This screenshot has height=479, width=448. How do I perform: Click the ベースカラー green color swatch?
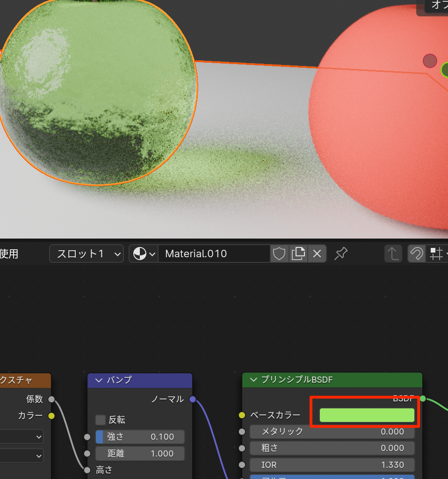(367, 415)
